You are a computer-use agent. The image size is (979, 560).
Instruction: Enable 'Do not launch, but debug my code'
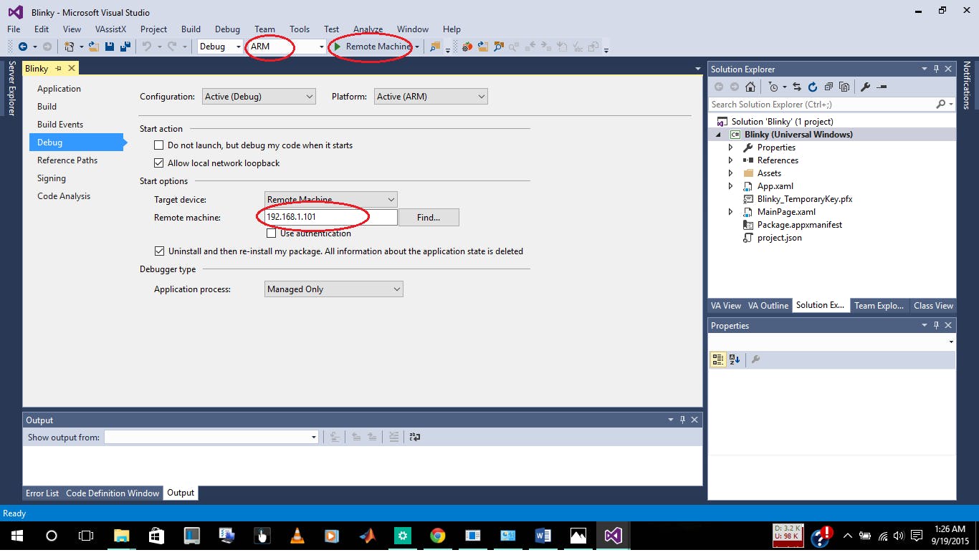click(x=159, y=145)
